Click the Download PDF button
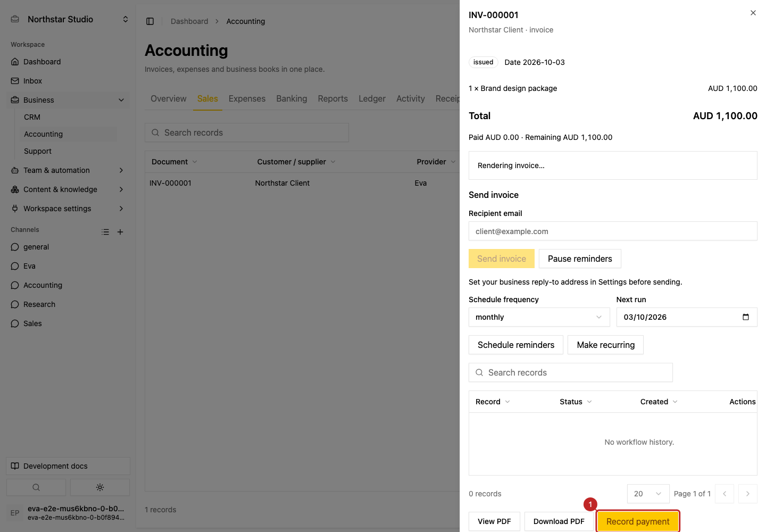The image size is (766, 532). tap(559, 521)
